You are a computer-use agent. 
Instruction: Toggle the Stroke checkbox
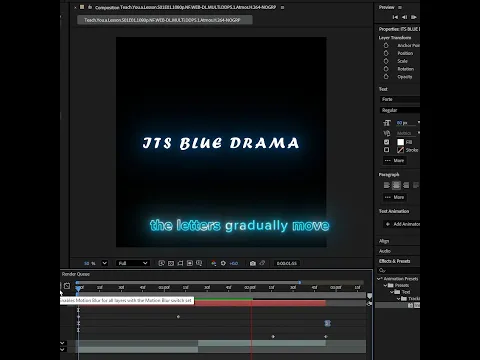pyautogui.click(x=386, y=150)
